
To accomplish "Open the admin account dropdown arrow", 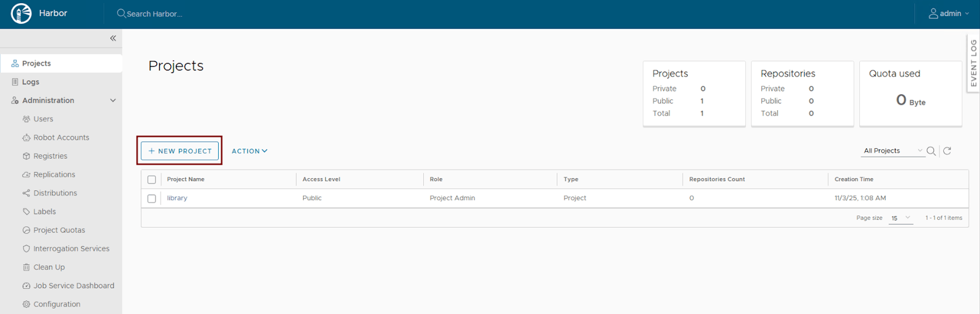I will click(967, 13).
